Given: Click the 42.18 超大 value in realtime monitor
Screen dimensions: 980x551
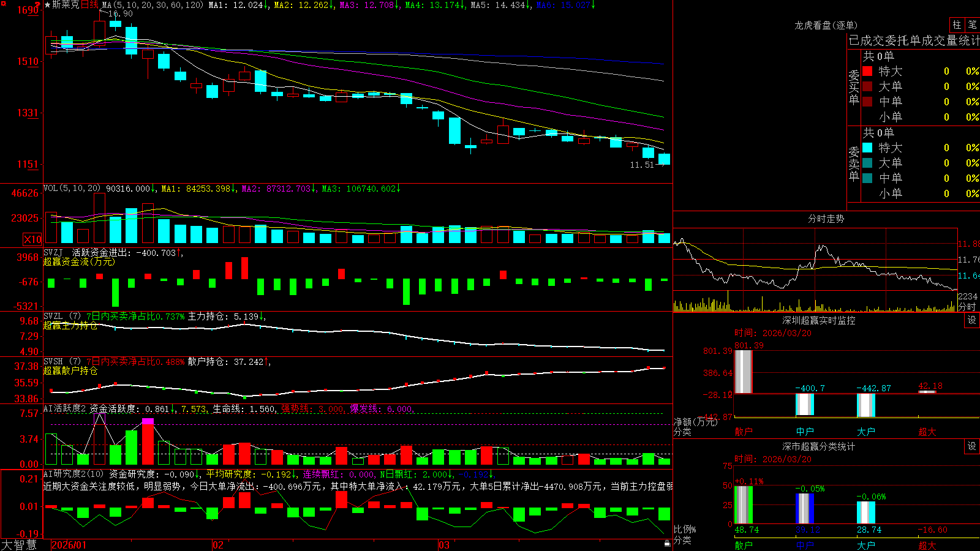Looking at the screenshot, I should [x=930, y=386].
